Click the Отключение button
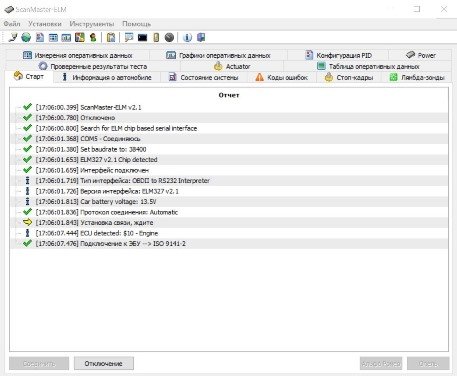 click(104, 363)
